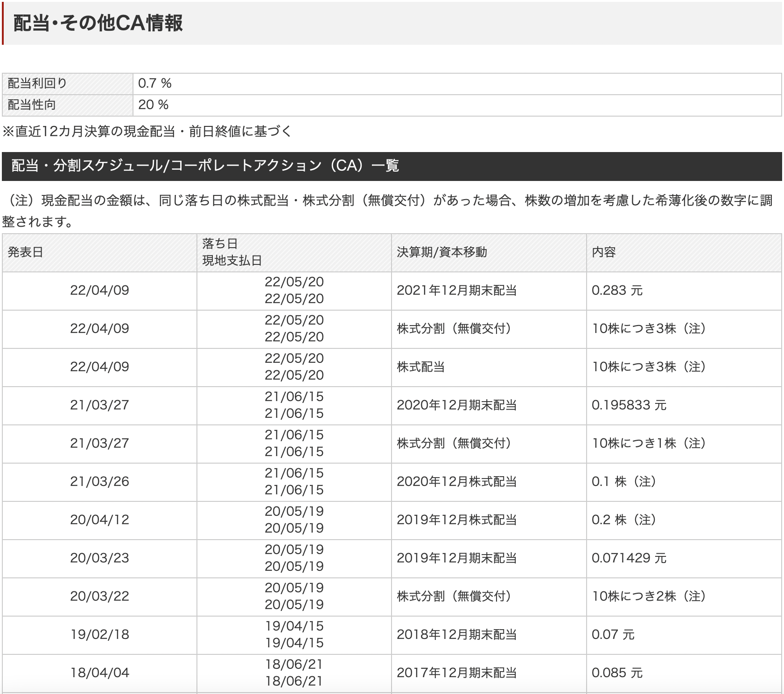
Task: Click the 配当・分割スケジュール section header bar
Action: [x=392, y=166]
